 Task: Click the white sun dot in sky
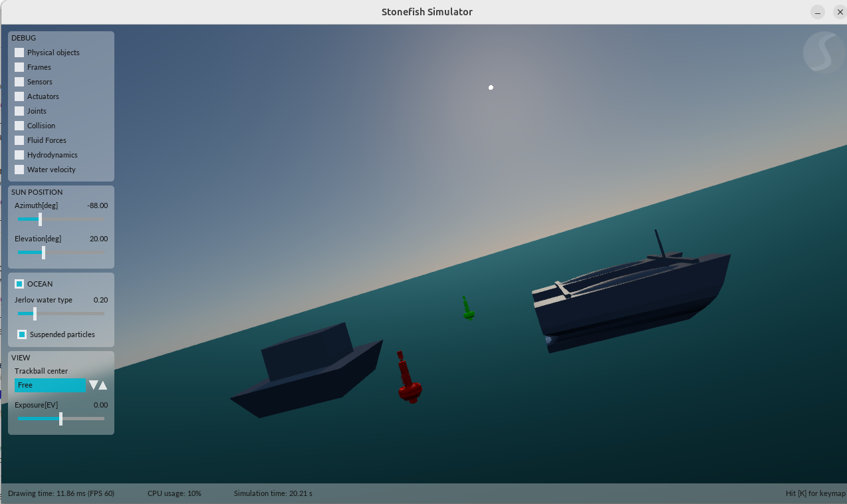491,88
